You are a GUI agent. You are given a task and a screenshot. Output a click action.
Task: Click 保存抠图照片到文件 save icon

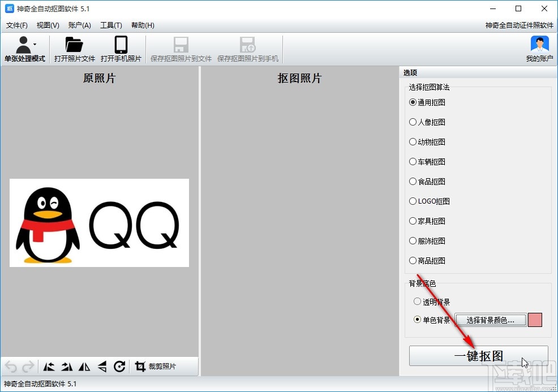[x=181, y=45]
